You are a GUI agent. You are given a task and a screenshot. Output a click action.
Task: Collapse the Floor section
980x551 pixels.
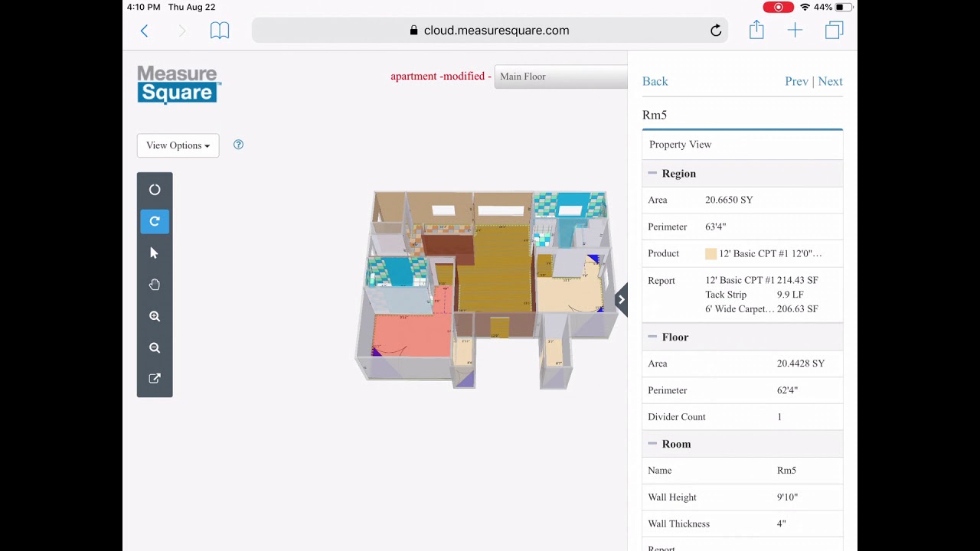[652, 337]
